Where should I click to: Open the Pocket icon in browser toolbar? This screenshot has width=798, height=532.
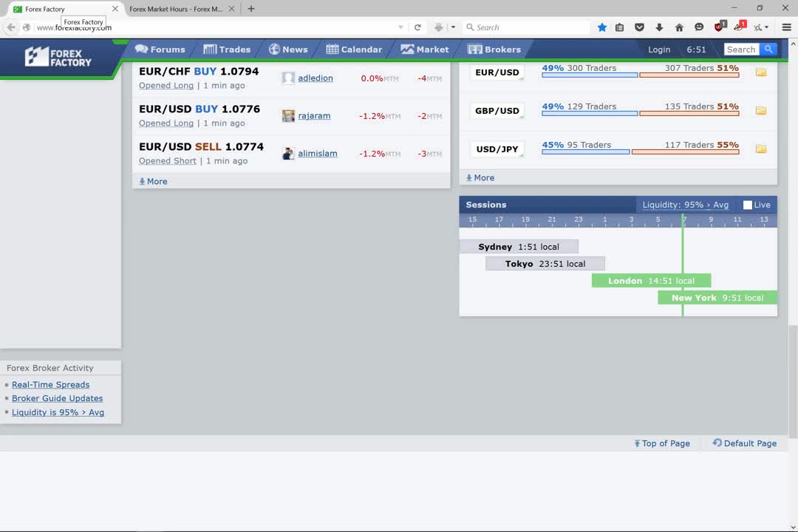[x=640, y=27]
